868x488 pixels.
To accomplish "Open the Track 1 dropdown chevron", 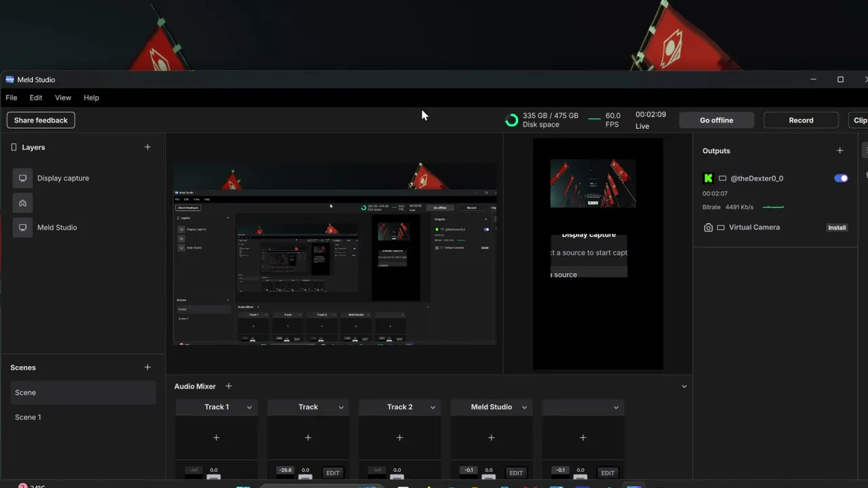I will (x=250, y=407).
